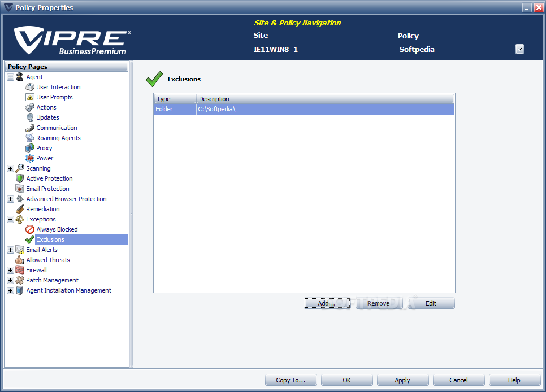Select the Actions policy page
The image size is (546, 392).
click(46, 107)
